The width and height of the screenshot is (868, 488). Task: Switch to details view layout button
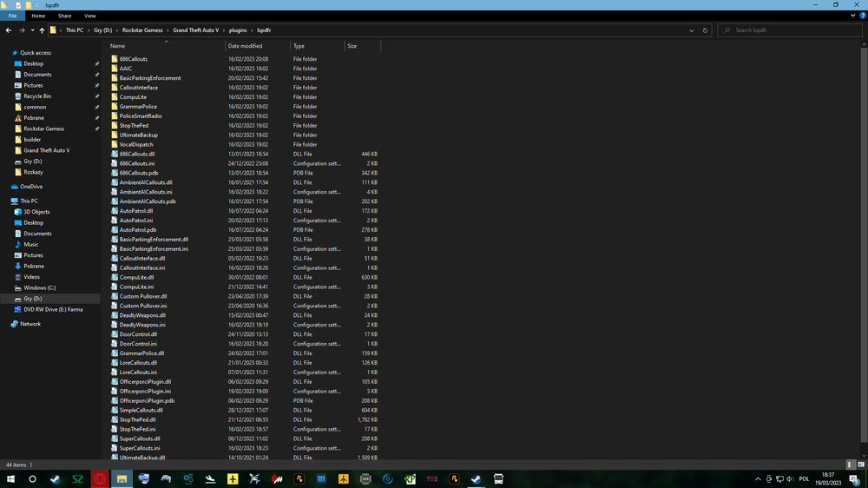pos(851,465)
